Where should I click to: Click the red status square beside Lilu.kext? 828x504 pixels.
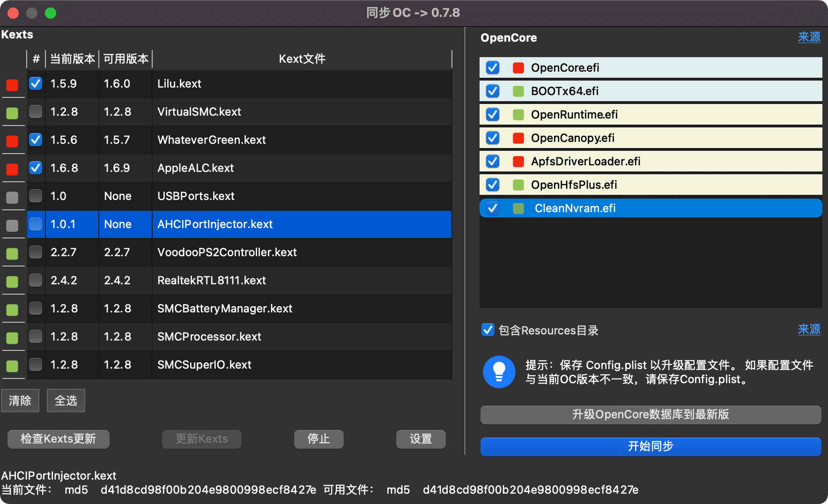click(x=12, y=85)
